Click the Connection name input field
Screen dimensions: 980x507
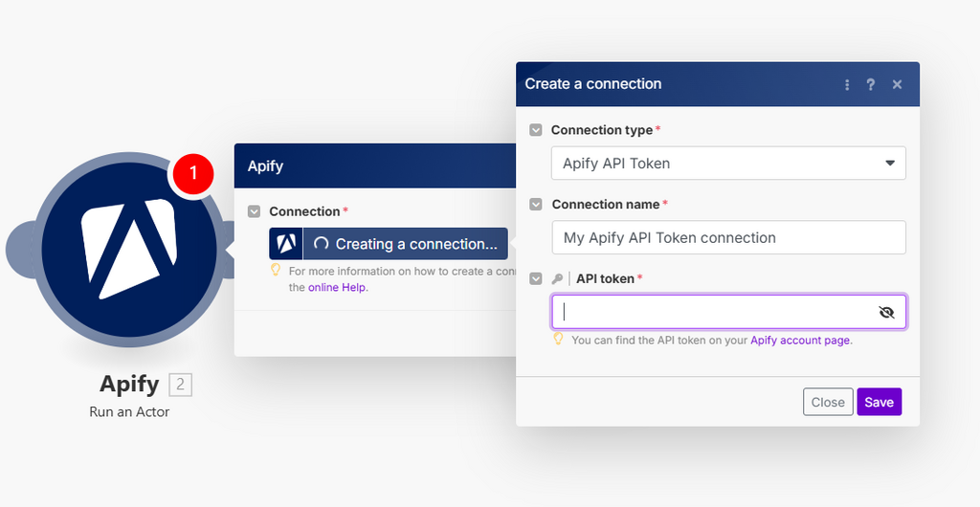coord(728,238)
